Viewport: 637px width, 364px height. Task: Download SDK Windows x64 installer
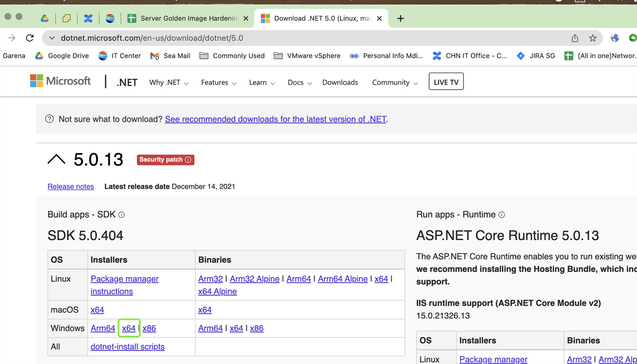[x=129, y=328]
